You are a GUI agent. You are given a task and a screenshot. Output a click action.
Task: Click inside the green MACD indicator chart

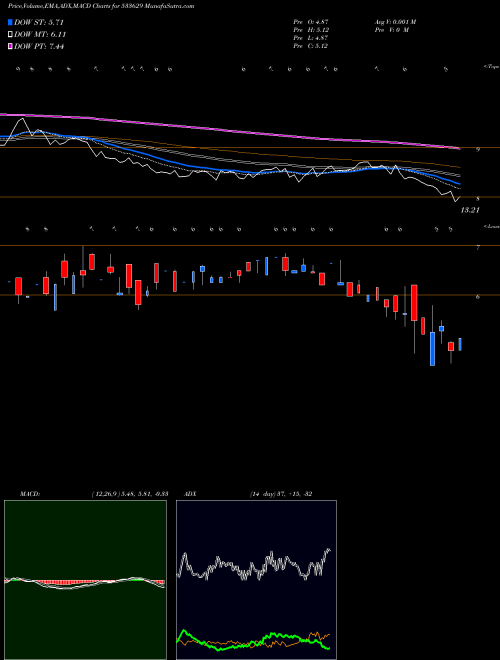(85, 580)
